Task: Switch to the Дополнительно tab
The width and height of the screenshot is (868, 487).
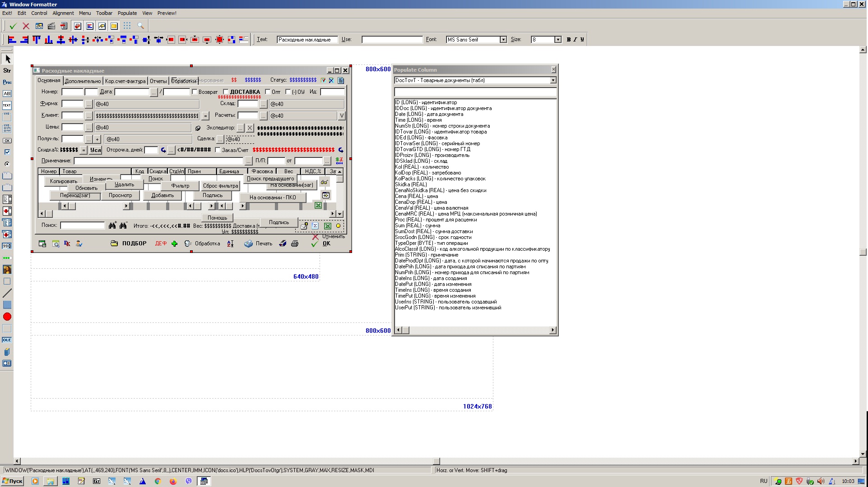Action: tap(83, 81)
